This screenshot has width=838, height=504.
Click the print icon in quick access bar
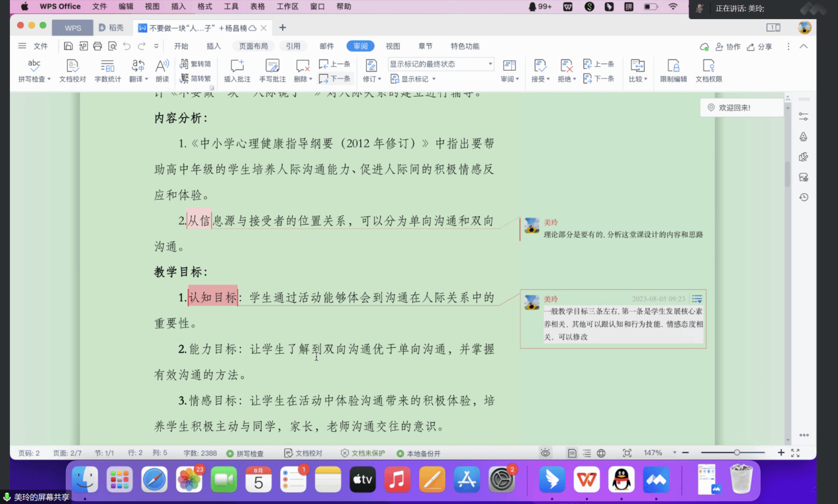(x=98, y=46)
